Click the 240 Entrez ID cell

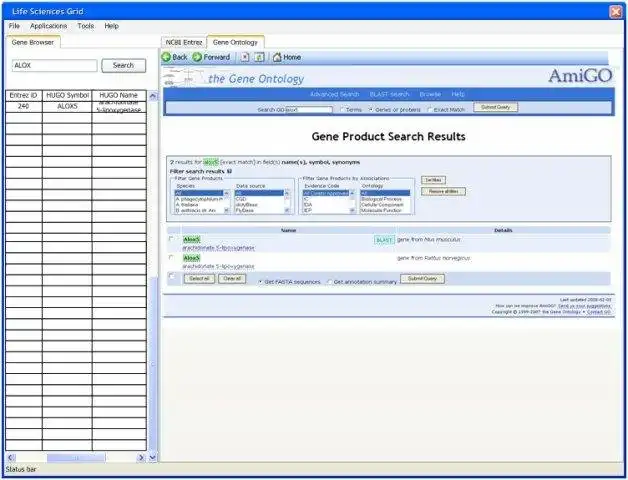24,107
